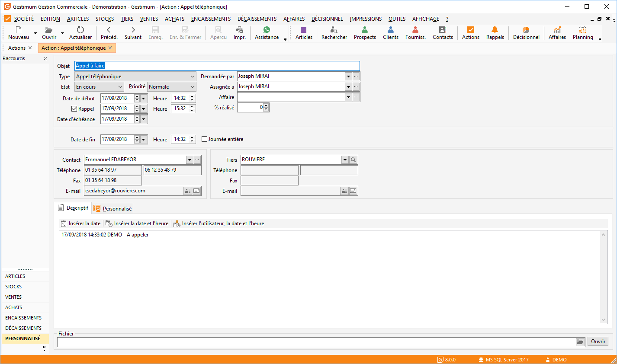Click Insérer la date et l'heure

tap(137, 224)
